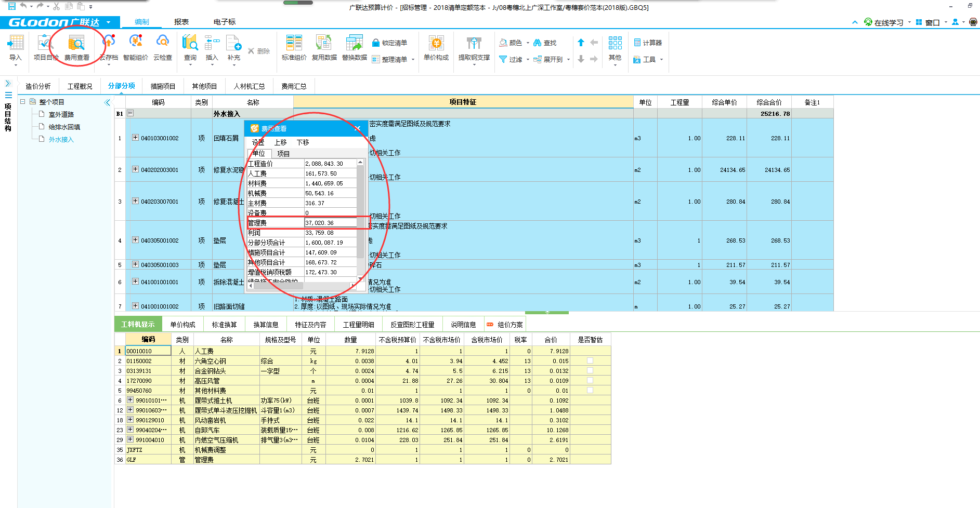Image resolution: width=980 pixels, height=508 pixels.
Task: Expand row 040203007001
Action: point(135,201)
